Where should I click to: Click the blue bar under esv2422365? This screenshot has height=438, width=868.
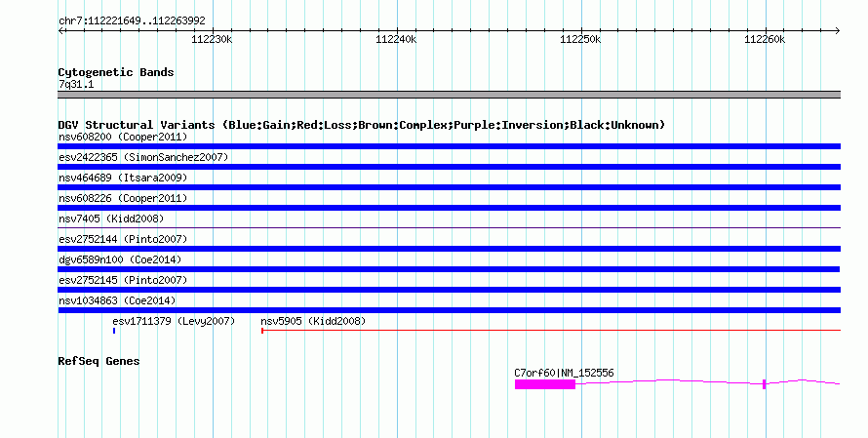(449, 167)
